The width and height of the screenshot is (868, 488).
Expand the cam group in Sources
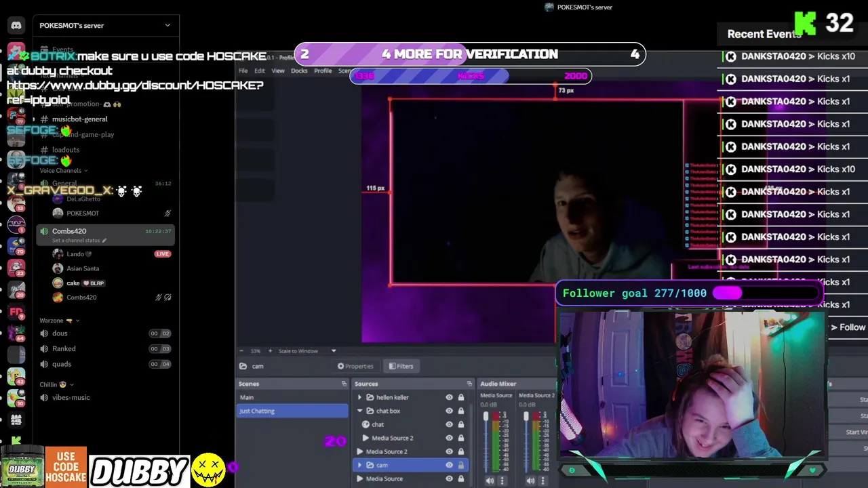(360, 465)
